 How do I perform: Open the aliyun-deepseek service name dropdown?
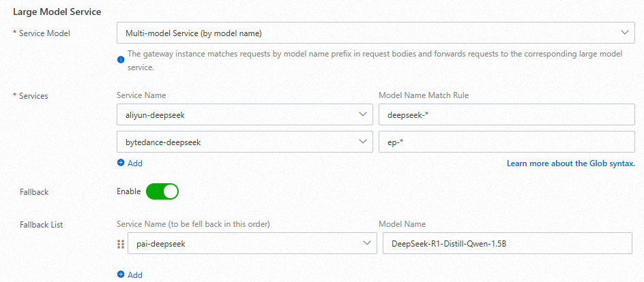coord(239,115)
